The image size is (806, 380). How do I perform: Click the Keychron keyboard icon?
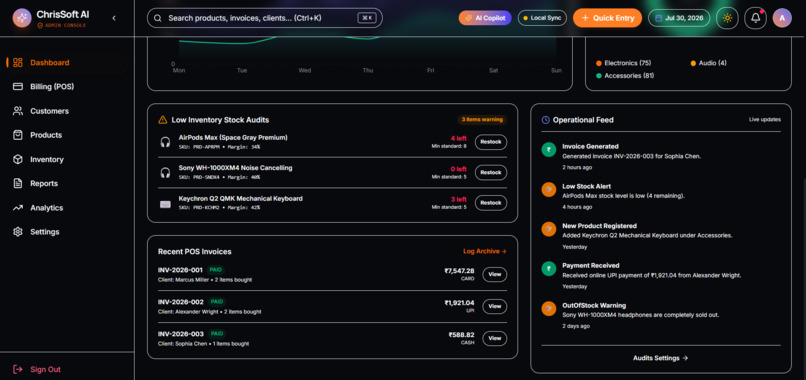tap(165, 204)
